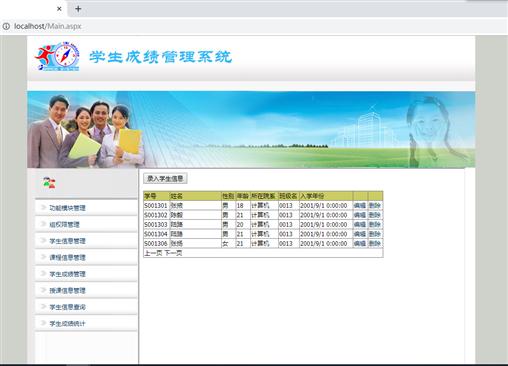Click the site info icon beside localhost
508x366 pixels.
pos(6,26)
